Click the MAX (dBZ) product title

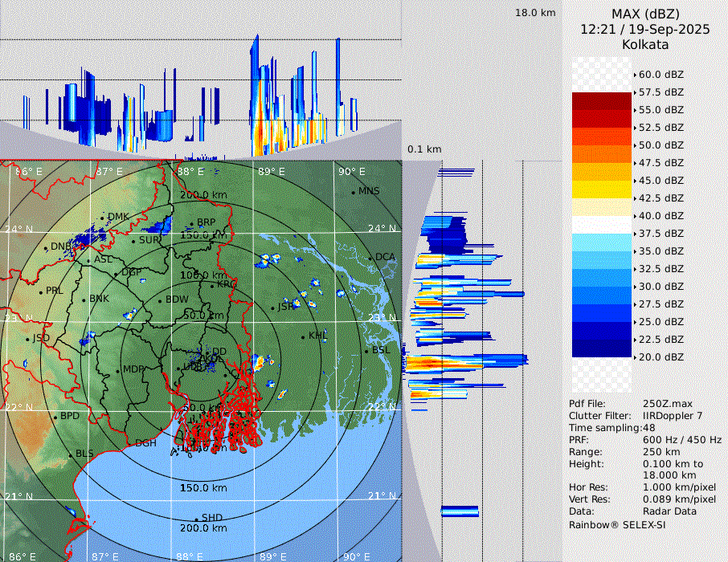coord(645,14)
